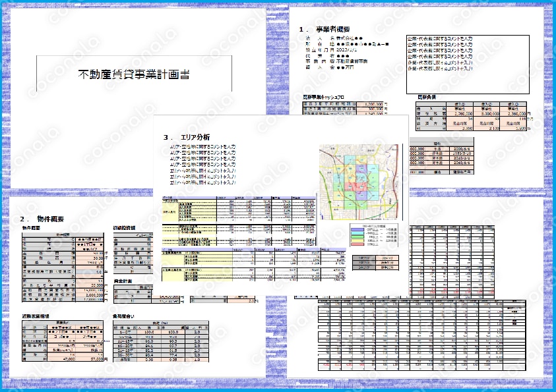
Task: Click the 企業・代表者 comment text box
Action: 468,64
